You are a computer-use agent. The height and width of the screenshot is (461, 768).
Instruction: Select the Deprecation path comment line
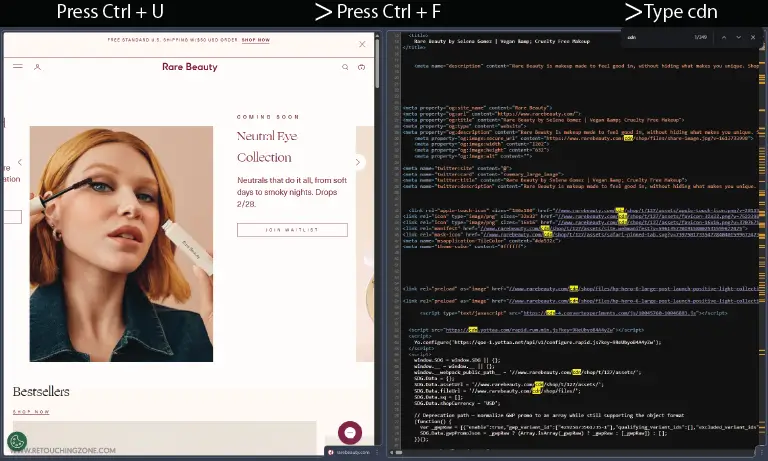pos(549,415)
